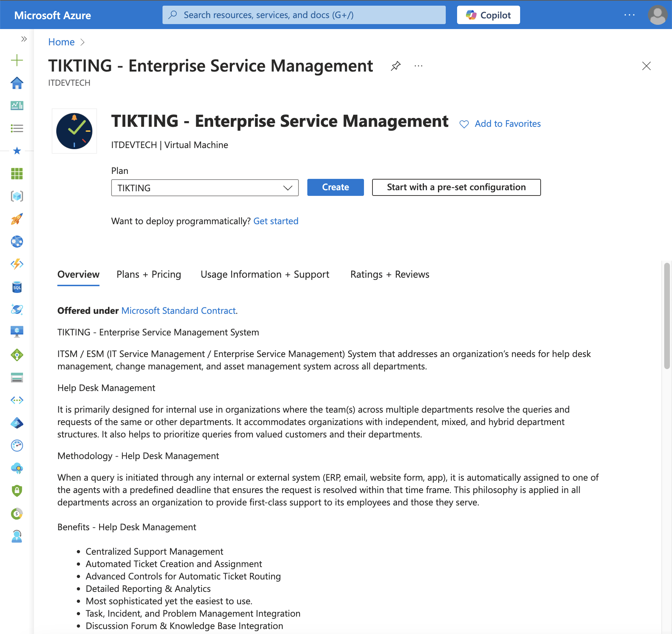The height and width of the screenshot is (634, 672).
Task: Open the page title more options ellipsis
Action: click(x=418, y=66)
